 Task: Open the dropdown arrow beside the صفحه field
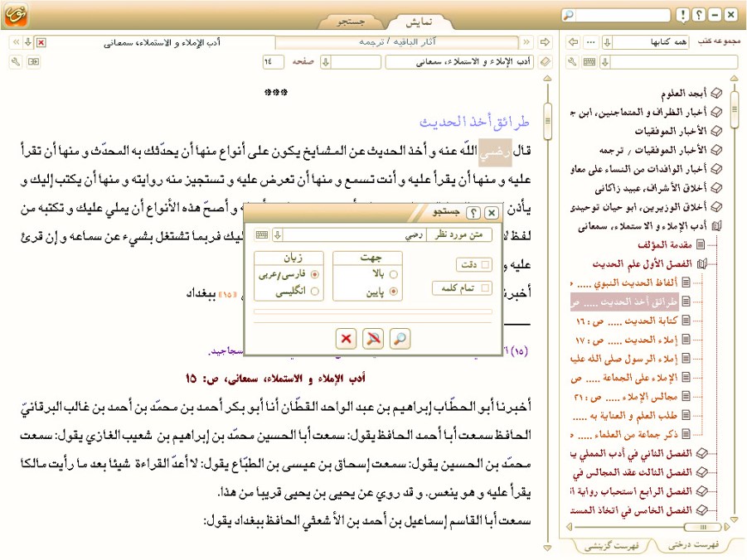326,62
